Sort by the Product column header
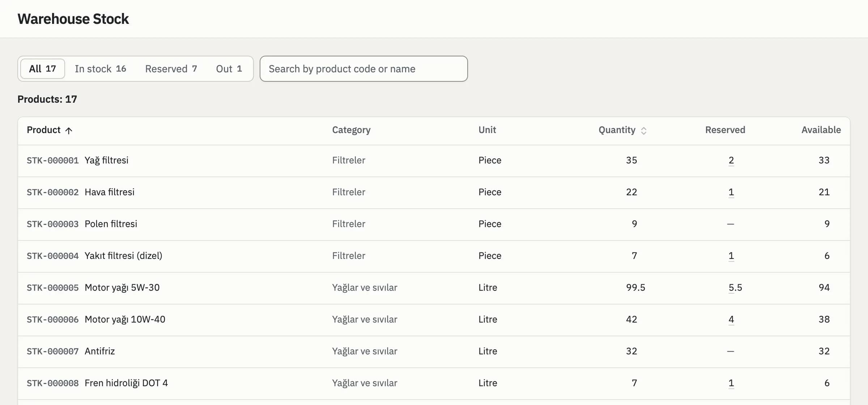Viewport: 868px width, 405px height. [50, 130]
